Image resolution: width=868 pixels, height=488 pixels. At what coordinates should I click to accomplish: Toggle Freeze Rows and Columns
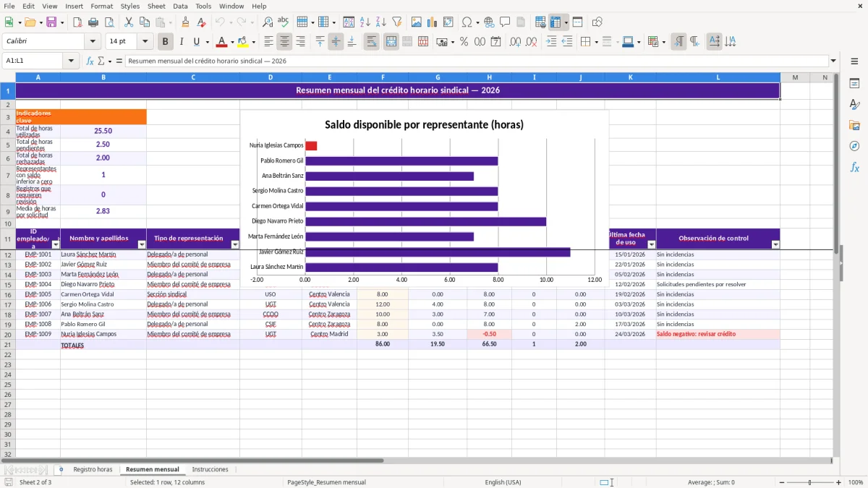pyautogui.click(x=556, y=22)
